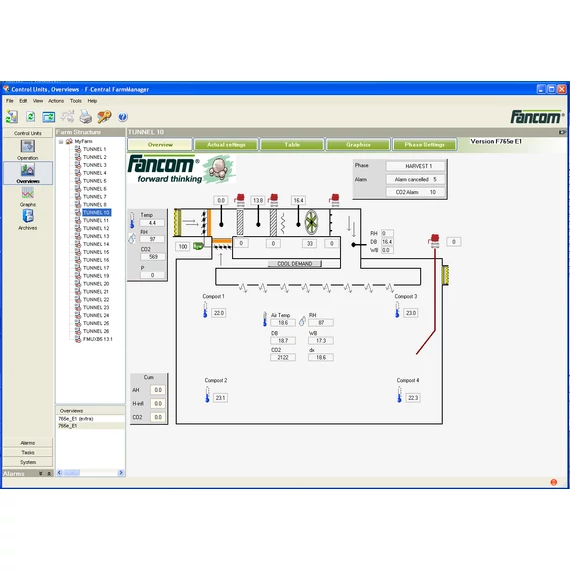Screen dimensions: 570x570
Task: Select the FMUX86 13.1 tree item
Action: (x=97, y=339)
